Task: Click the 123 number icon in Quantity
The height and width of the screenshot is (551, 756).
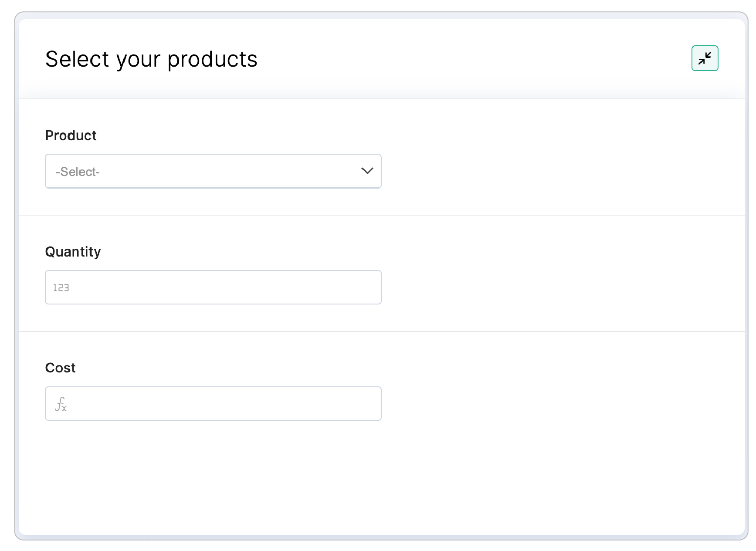Action: point(61,287)
